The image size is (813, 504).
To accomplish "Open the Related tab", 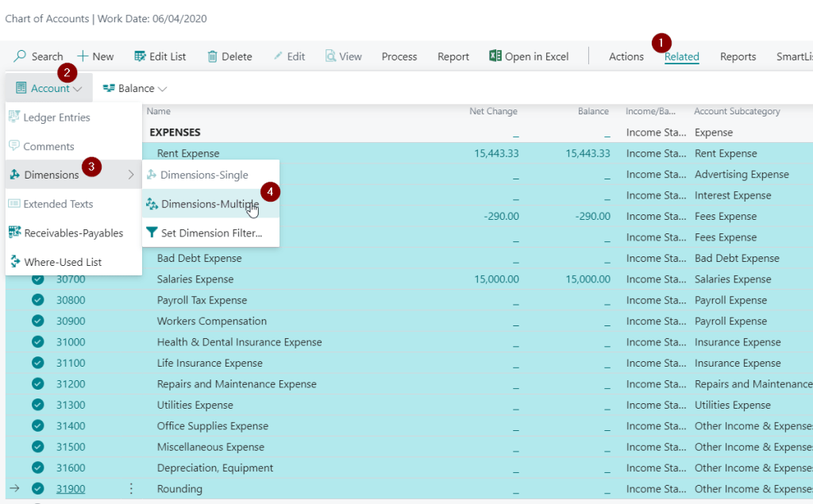I will click(681, 56).
